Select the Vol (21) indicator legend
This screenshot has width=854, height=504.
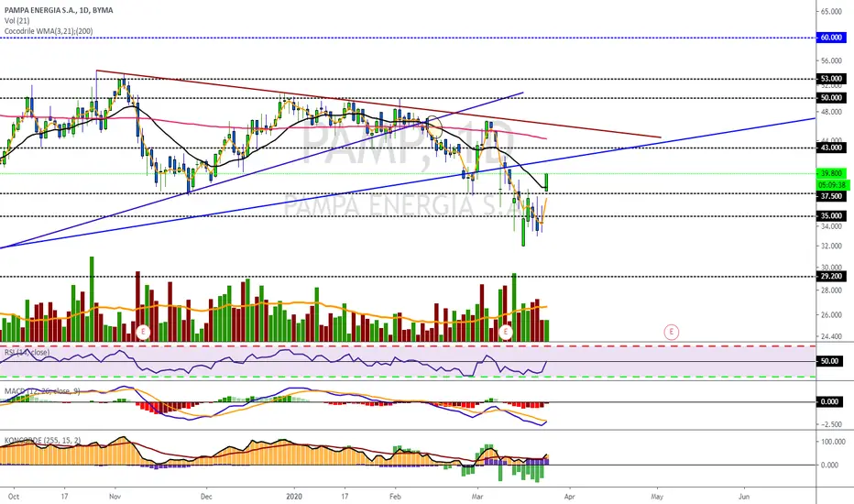[x=16, y=21]
